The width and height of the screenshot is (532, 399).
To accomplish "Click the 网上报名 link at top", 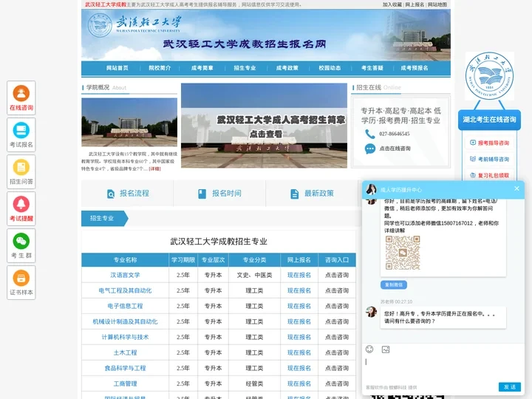I will click(415, 4).
